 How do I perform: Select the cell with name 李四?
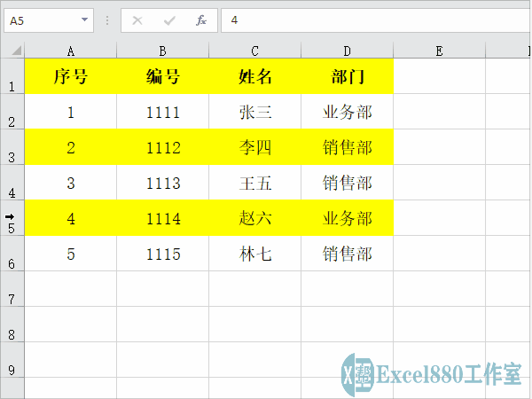254,147
